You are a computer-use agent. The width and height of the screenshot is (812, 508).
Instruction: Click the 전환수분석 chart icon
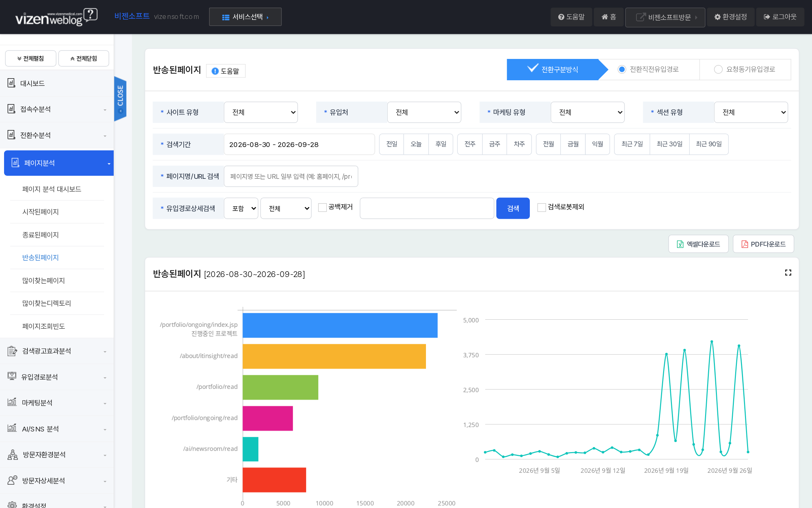[x=11, y=135]
